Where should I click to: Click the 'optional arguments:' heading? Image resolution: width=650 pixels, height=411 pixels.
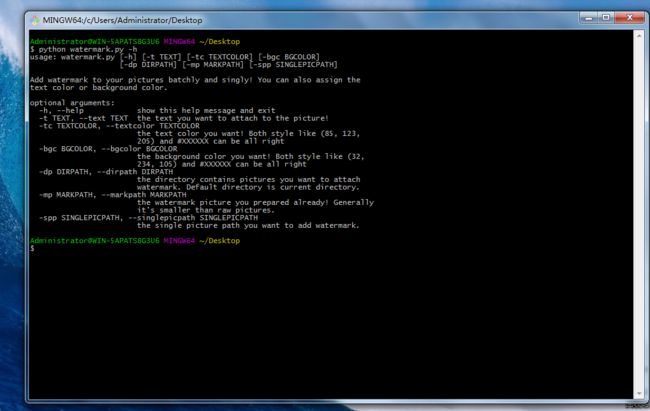coord(72,103)
